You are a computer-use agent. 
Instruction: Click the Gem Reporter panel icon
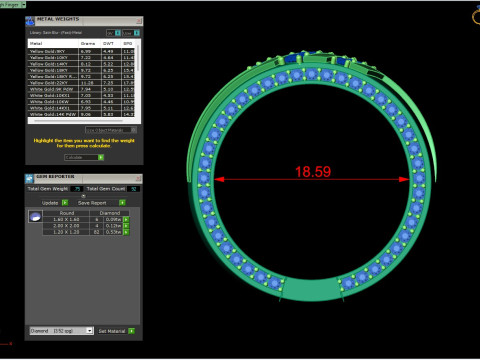pos(30,179)
